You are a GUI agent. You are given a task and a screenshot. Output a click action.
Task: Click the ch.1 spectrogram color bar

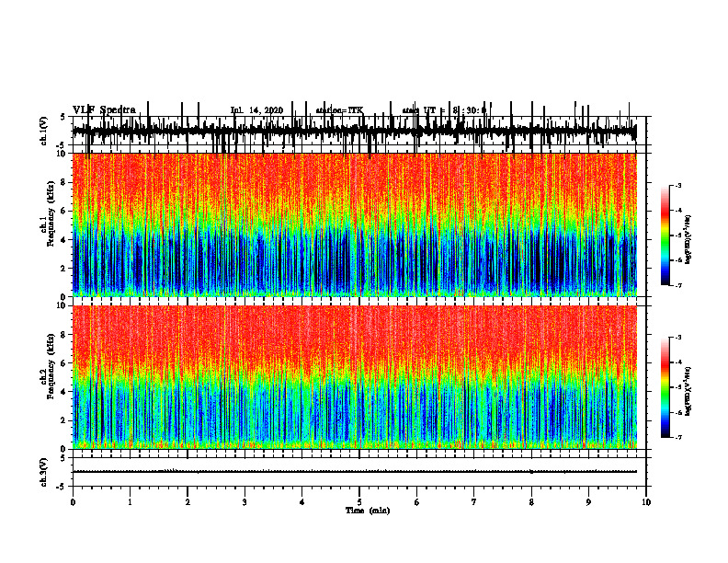[x=665, y=236]
